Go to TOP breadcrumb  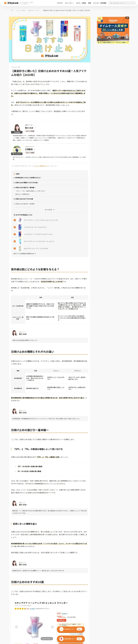[x=12, y=11]
